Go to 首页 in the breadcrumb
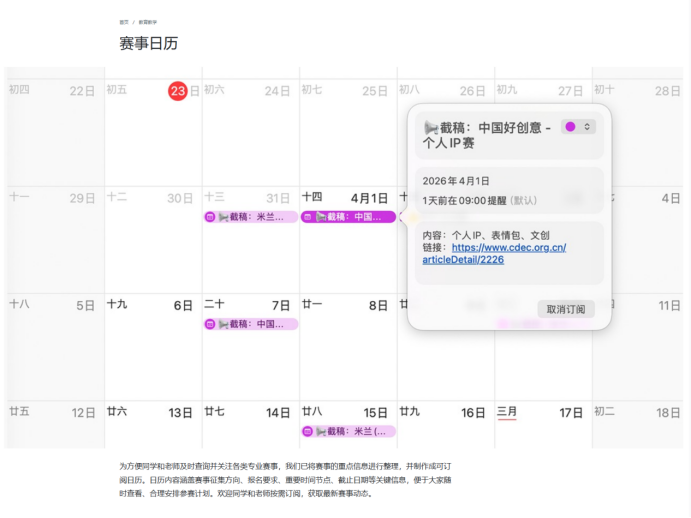 (x=124, y=21)
